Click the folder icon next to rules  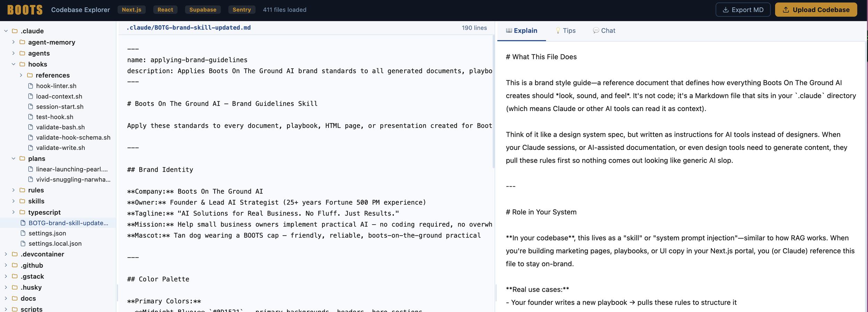pyautogui.click(x=22, y=190)
